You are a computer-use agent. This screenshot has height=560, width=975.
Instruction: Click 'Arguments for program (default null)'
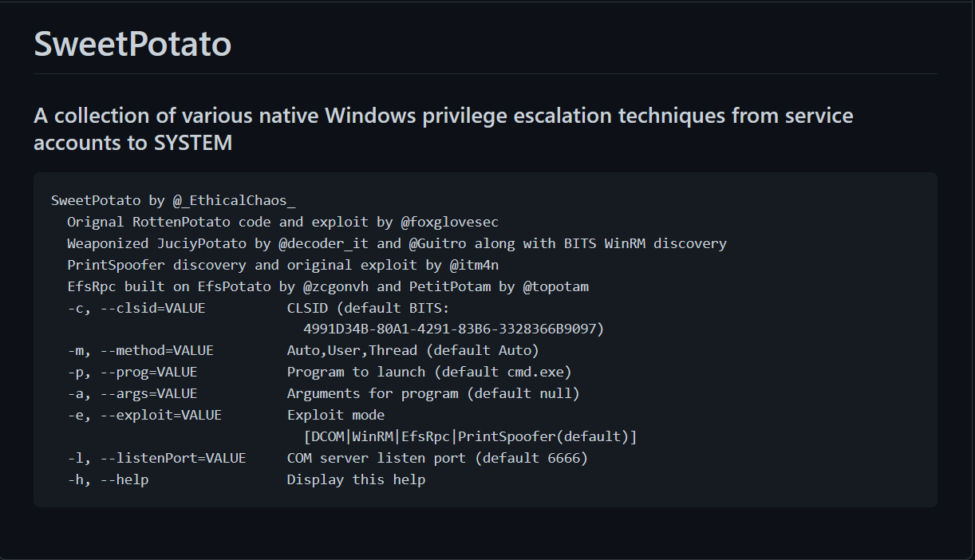coord(433,393)
